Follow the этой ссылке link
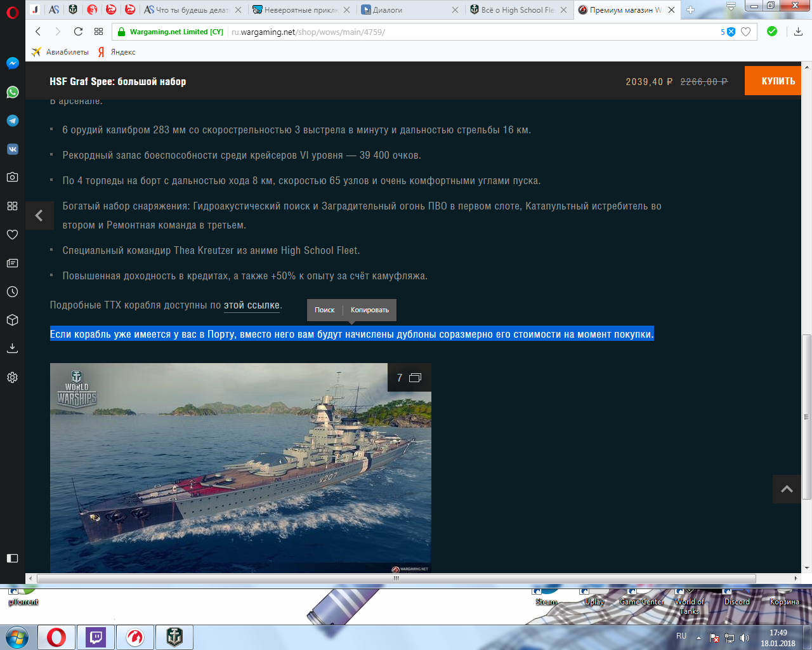 coord(251,305)
